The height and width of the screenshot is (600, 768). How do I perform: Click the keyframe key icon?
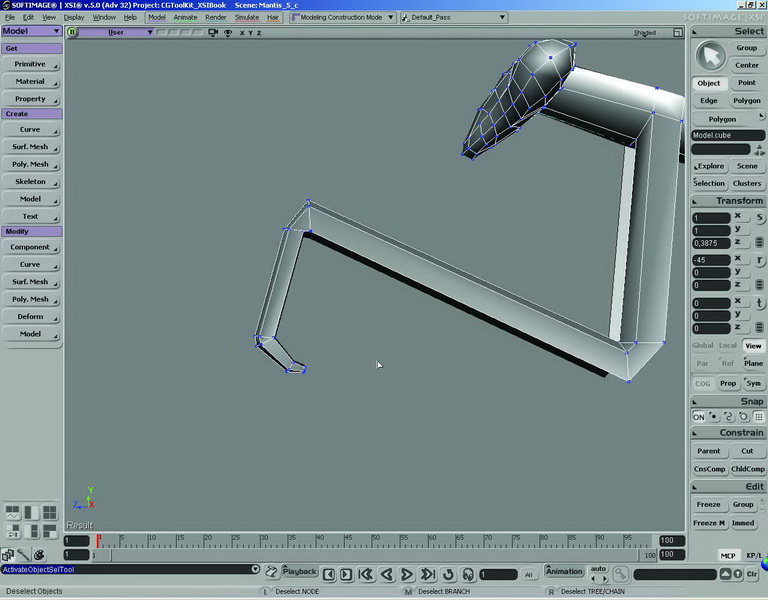pyautogui.click(x=620, y=574)
